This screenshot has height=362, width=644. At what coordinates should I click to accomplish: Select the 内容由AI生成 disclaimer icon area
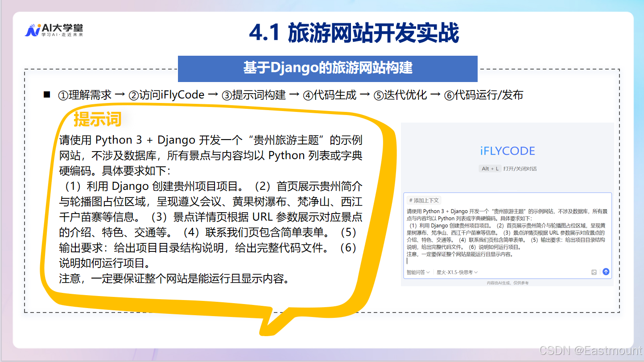[x=509, y=282]
